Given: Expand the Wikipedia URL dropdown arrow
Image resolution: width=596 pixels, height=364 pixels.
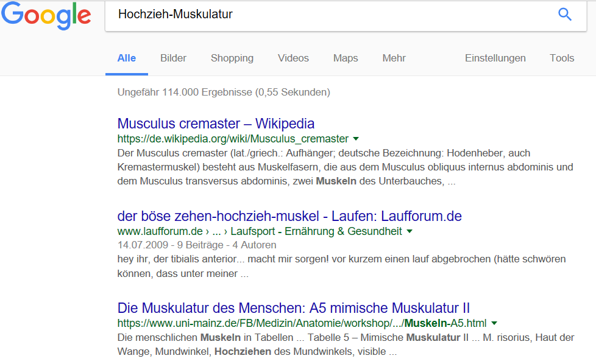Looking at the screenshot, I should tap(356, 139).
